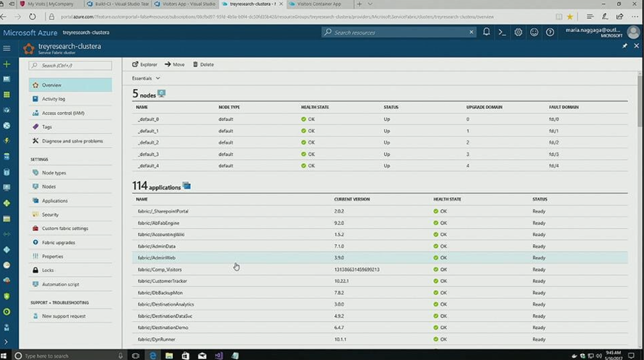Click the green plus create resource icon
Image resolution: width=644 pixels, height=360 pixels.
coord(7,64)
